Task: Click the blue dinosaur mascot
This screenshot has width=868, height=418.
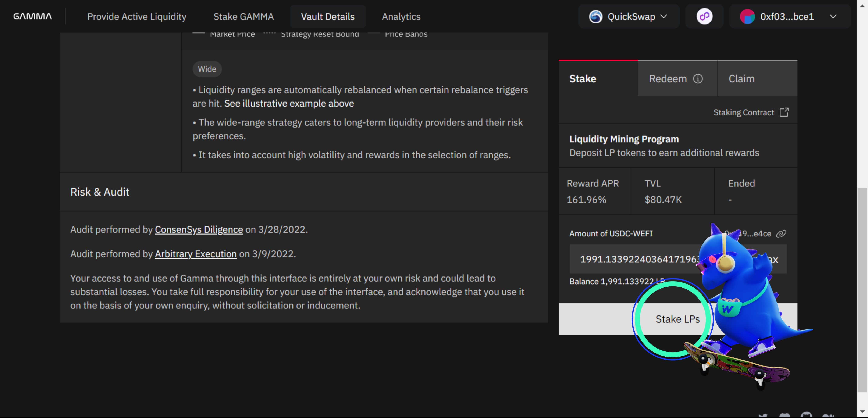Action: (x=741, y=303)
